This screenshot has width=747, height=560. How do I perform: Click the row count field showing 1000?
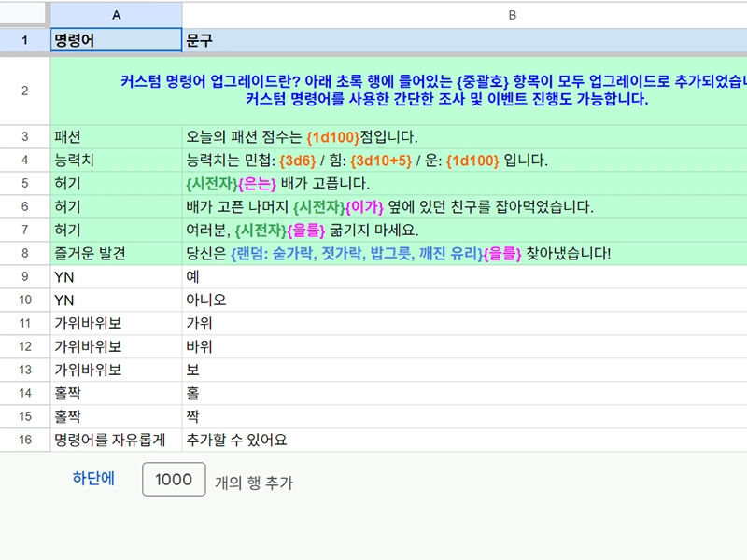pyautogui.click(x=174, y=480)
